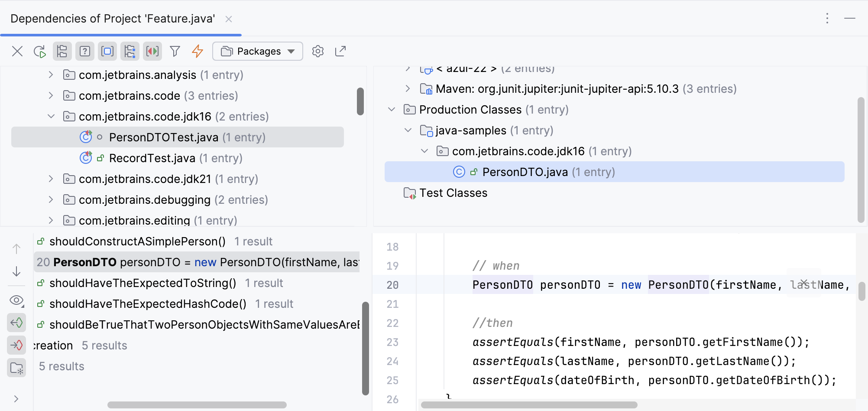The image size is (868, 411).
Task: Collapse the com.jetbrains.code.jdk16 package
Action: click(x=51, y=116)
